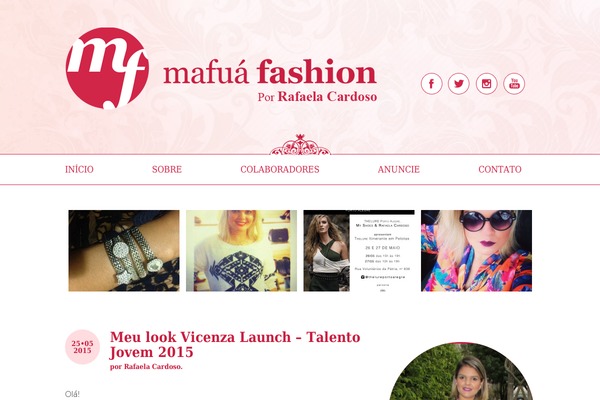Open the CONTATO menu item

tap(500, 169)
